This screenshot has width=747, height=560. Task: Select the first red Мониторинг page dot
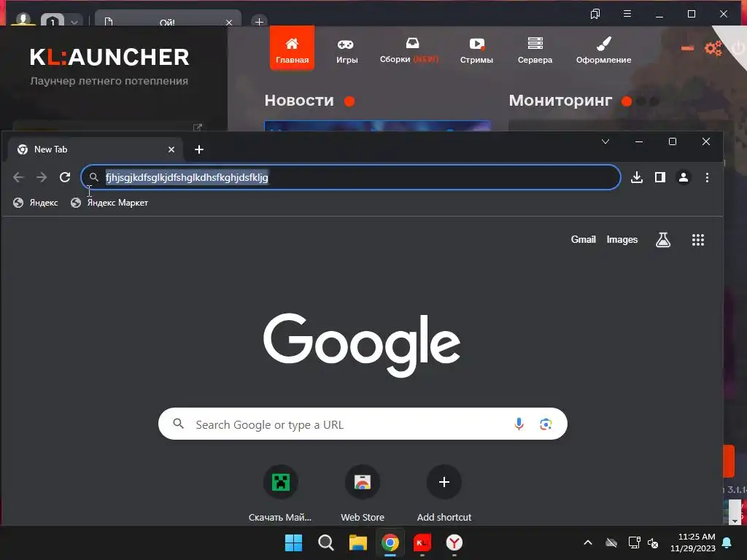pyautogui.click(x=627, y=101)
